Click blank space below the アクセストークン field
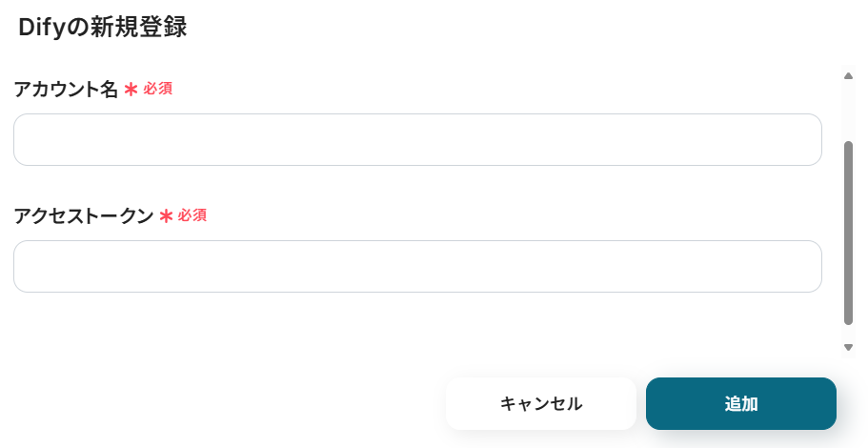The image size is (868, 448). (417, 329)
